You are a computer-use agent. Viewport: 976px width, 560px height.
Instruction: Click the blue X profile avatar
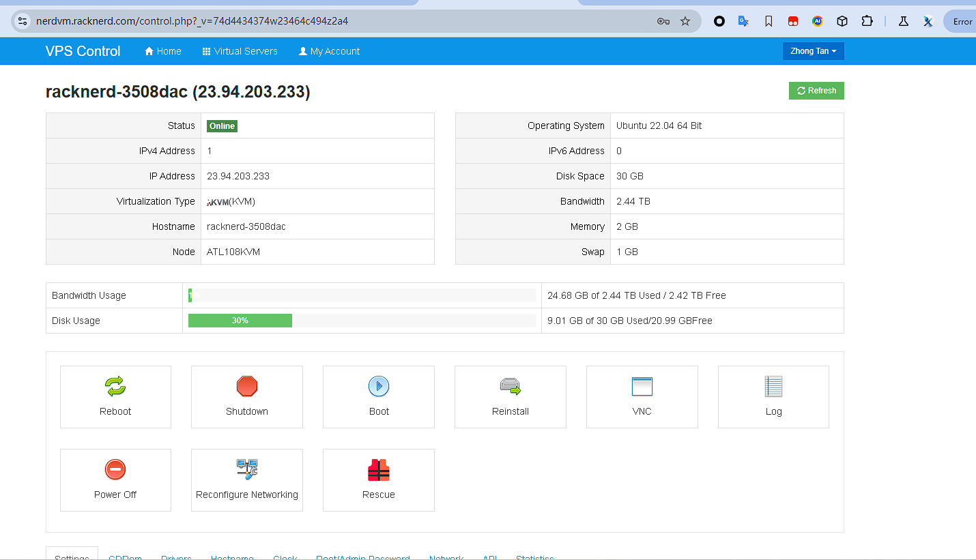[x=928, y=21]
